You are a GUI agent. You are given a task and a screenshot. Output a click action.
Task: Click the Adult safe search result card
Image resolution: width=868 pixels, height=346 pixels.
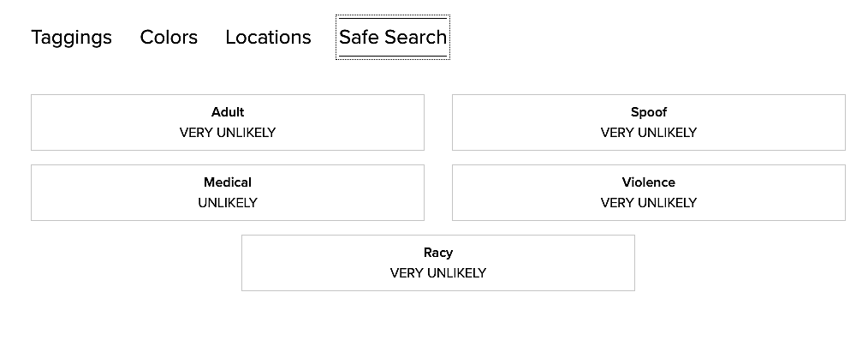point(103,122)
